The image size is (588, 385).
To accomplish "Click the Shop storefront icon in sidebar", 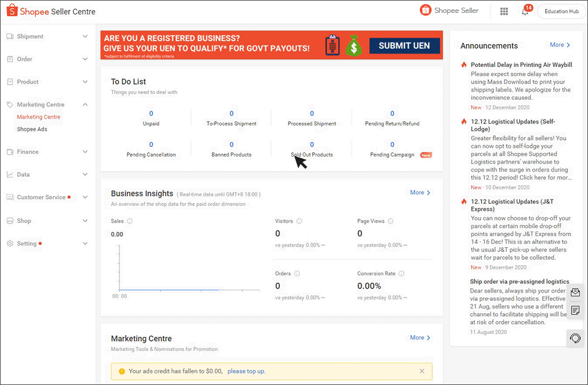I will point(10,221).
